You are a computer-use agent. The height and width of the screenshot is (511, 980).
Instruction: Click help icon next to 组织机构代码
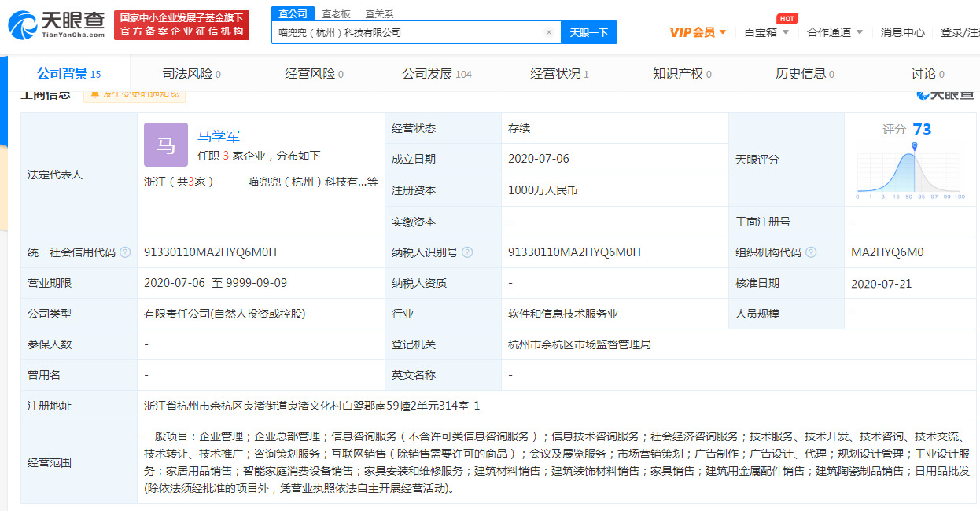(x=811, y=252)
